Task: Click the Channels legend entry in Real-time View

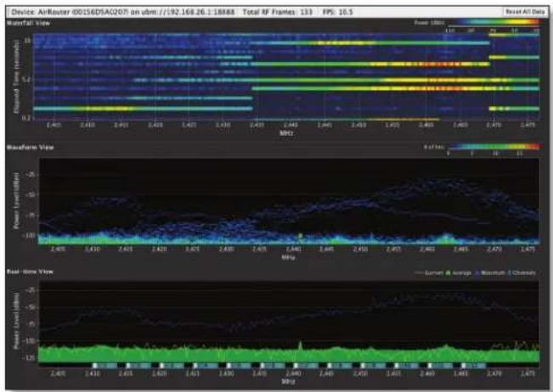Action: [x=522, y=272]
